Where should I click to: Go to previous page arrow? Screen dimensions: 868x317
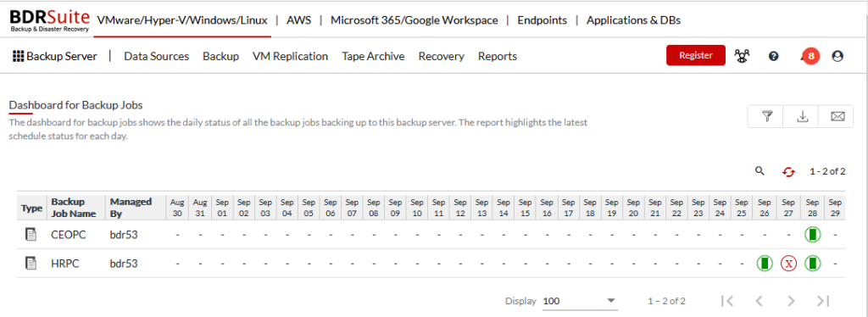point(759,301)
